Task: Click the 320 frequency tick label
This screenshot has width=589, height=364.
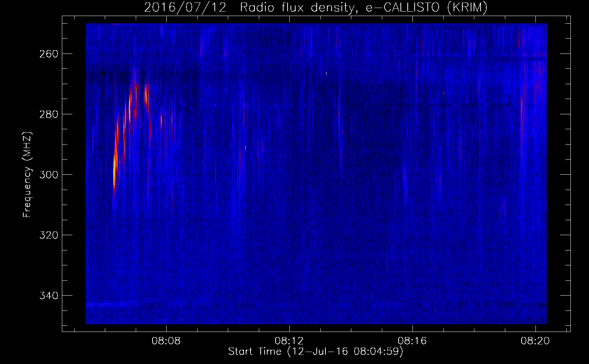Action: click(48, 235)
